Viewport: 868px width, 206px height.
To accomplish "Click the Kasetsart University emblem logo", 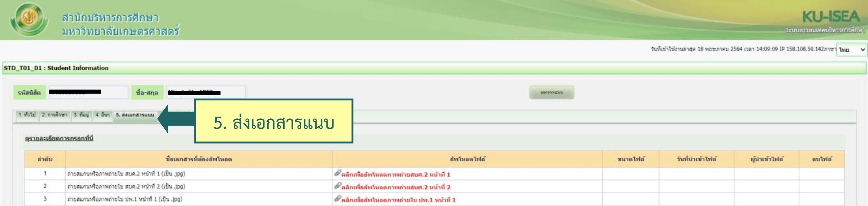I will [29, 19].
